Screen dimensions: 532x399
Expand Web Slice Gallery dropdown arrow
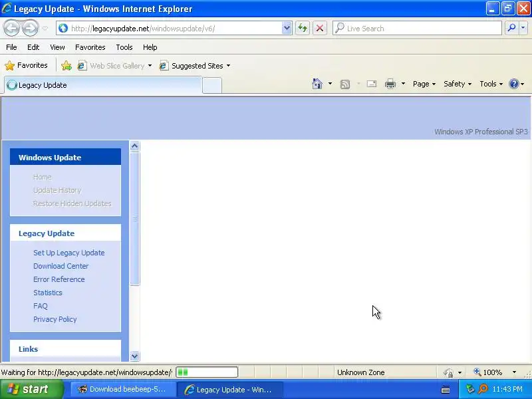click(x=150, y=66)
